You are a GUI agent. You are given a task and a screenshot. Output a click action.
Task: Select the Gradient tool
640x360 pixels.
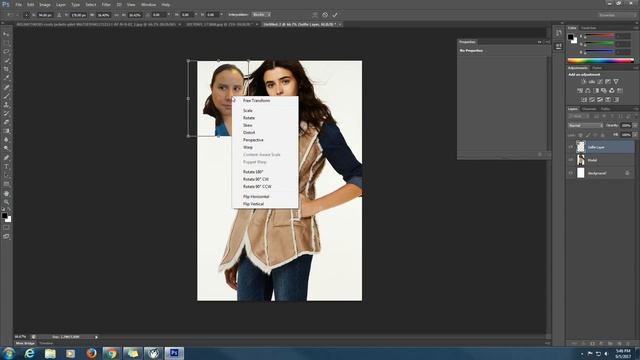coord(6,131)
